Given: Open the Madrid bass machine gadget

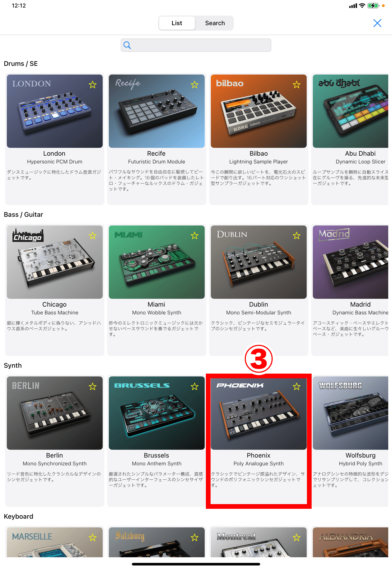Looking at the screenshot, I should coord(350,262).
